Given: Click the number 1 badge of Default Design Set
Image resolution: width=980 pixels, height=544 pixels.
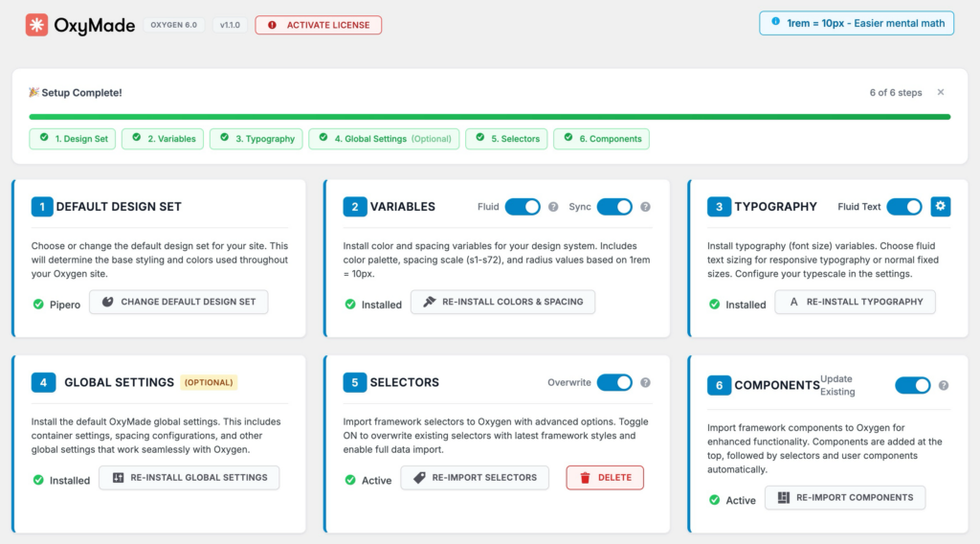Looking at the screenshot, I should click(x=42, y=207).
